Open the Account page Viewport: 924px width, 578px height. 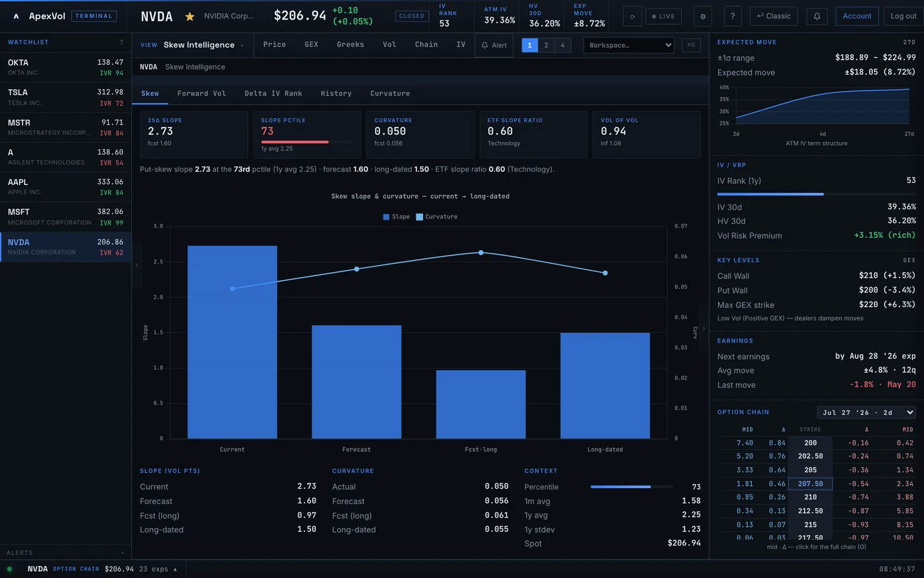857,17
